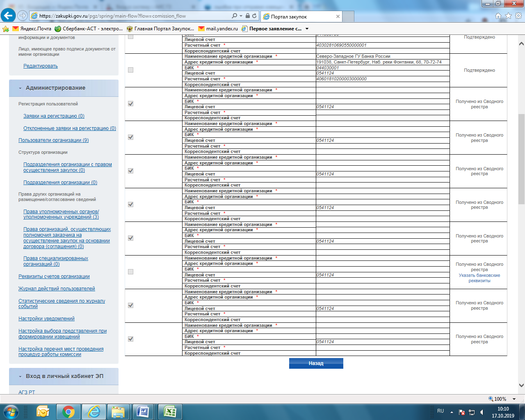The height and width of the screenshot is (420, 525).
Task: Click the security lock icon in address bar
Action: tap(247, 16)
